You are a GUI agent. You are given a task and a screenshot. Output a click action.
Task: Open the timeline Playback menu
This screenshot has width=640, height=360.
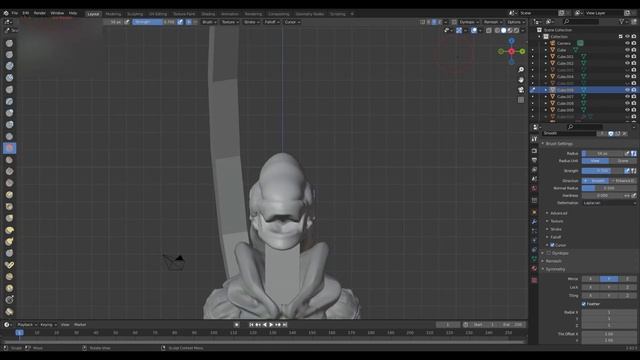pos(27,324)
